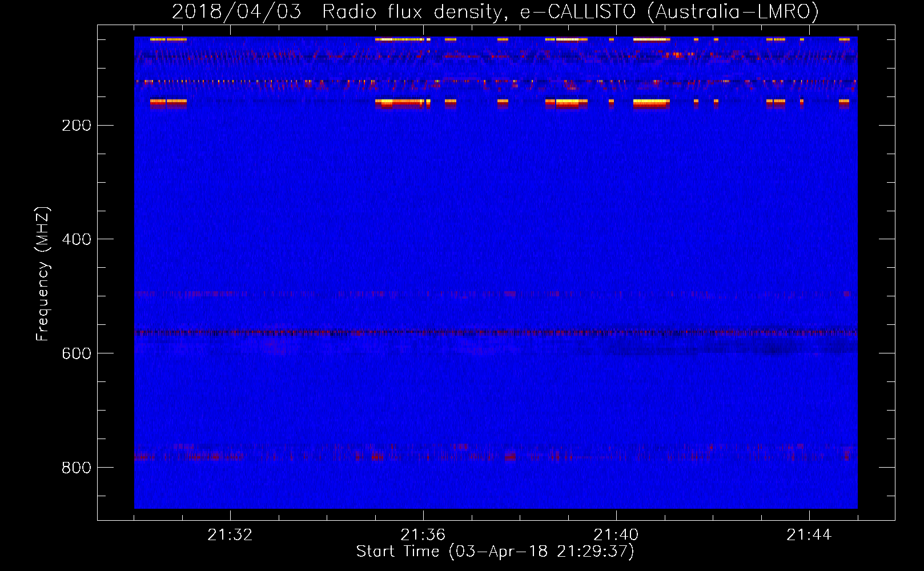Click the "Frequency (MHZ)" y-axis label
The width and height of the screenshot is (924, 571).
43,274
